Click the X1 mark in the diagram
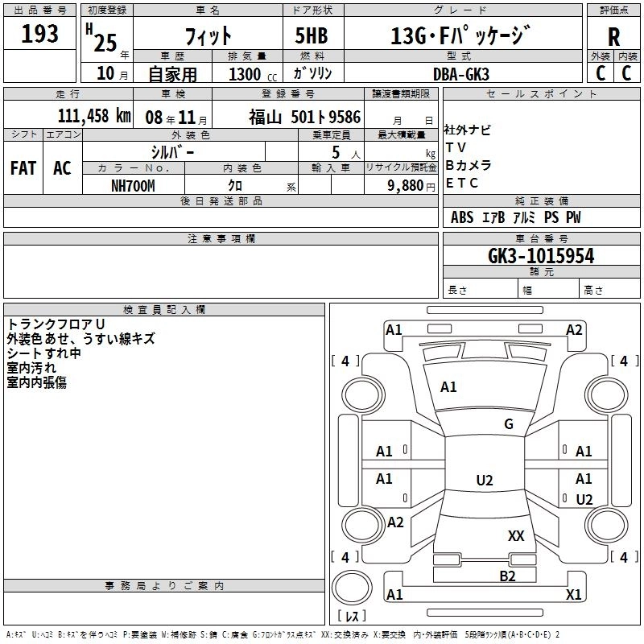The image size is (644, 644). tap(573, 594)
